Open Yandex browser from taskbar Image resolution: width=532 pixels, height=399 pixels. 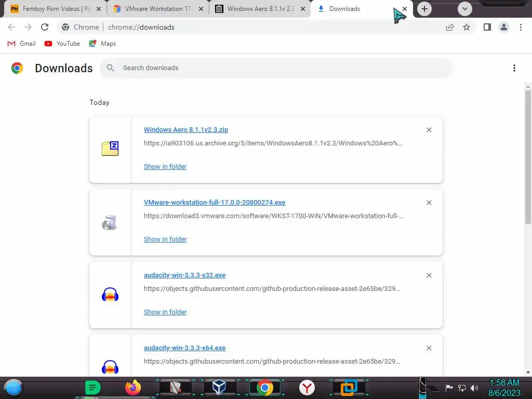307,388
